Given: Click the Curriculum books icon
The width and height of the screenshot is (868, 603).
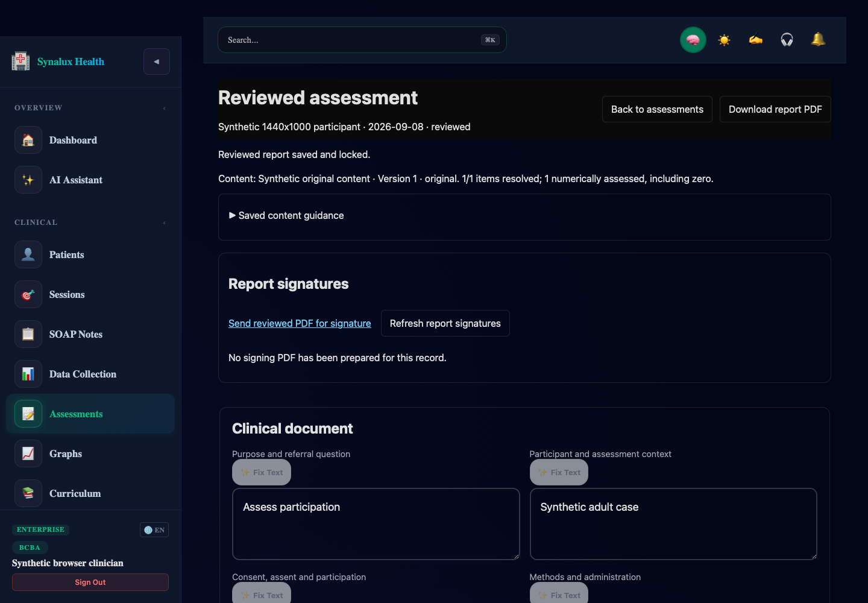Looking at the screenshot, I should [28, 493].
